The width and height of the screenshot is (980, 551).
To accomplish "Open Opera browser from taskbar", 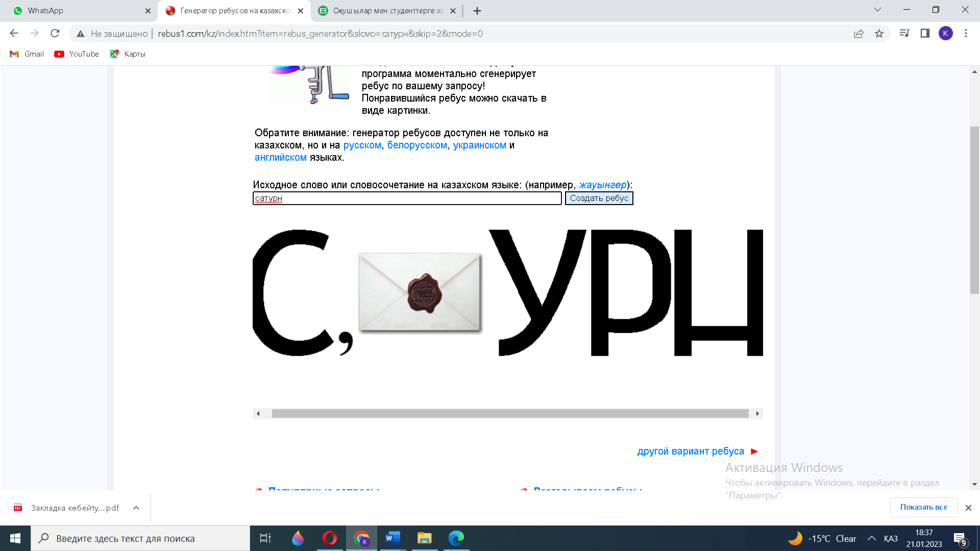I will click(329, 538).
